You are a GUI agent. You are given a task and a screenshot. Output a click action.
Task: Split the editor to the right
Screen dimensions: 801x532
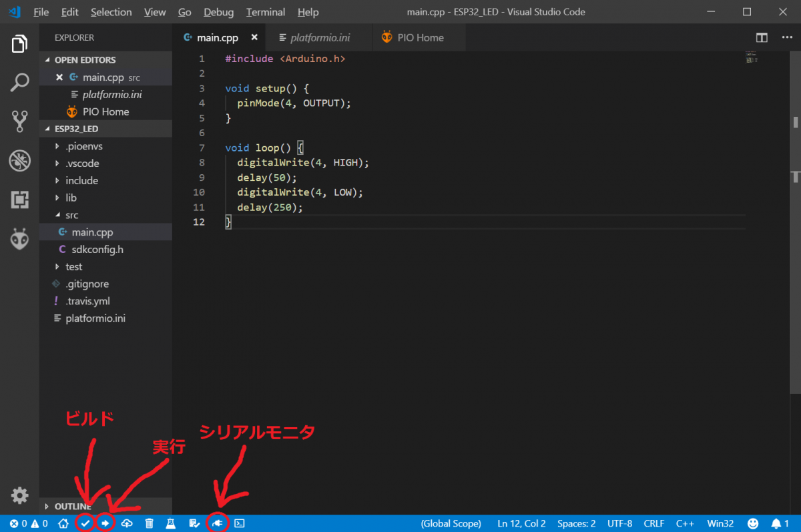coord(762,38)
